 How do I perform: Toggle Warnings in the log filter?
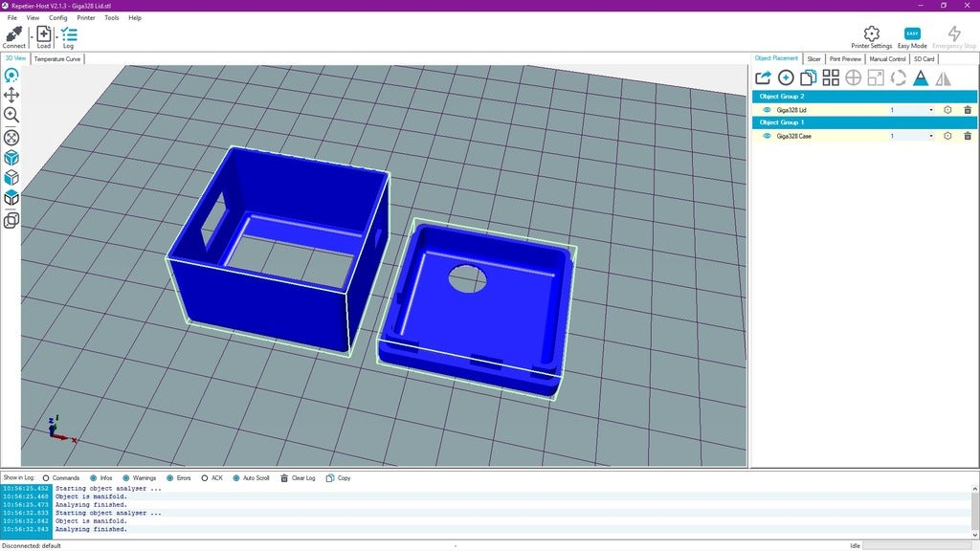[139, 478]
